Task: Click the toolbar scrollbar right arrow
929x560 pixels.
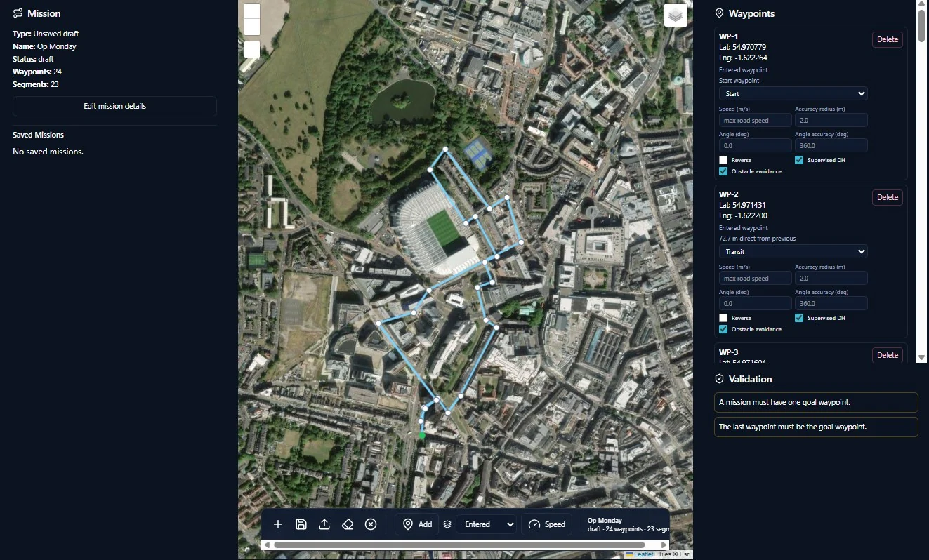Action: tap(664, 545)
